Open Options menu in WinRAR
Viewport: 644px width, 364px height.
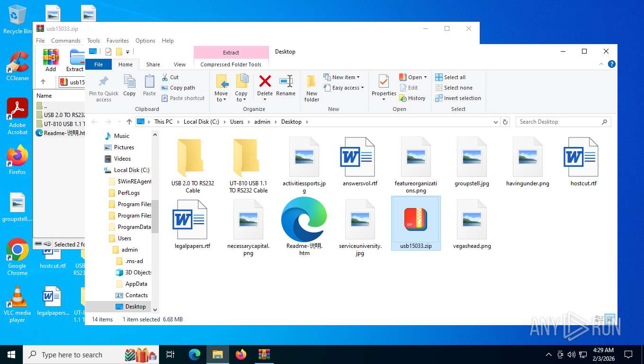tap(145, 41)
